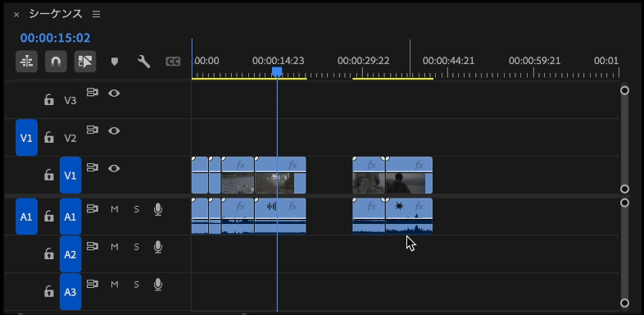Open the sequence panel menu
Viewport: 644px width, 315px height.
pos(96,15)
